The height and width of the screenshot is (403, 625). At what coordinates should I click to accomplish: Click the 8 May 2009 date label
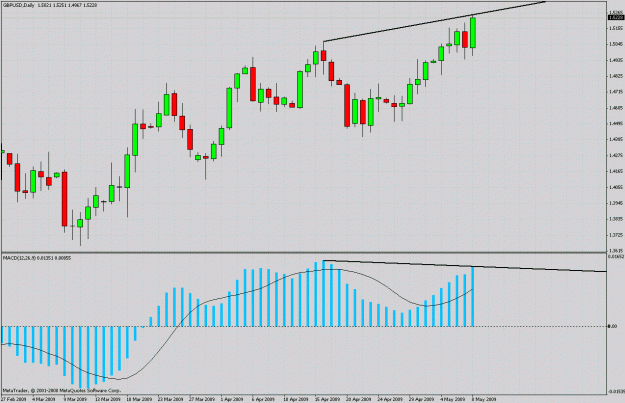pyautogui.click(x=484, y=399)
